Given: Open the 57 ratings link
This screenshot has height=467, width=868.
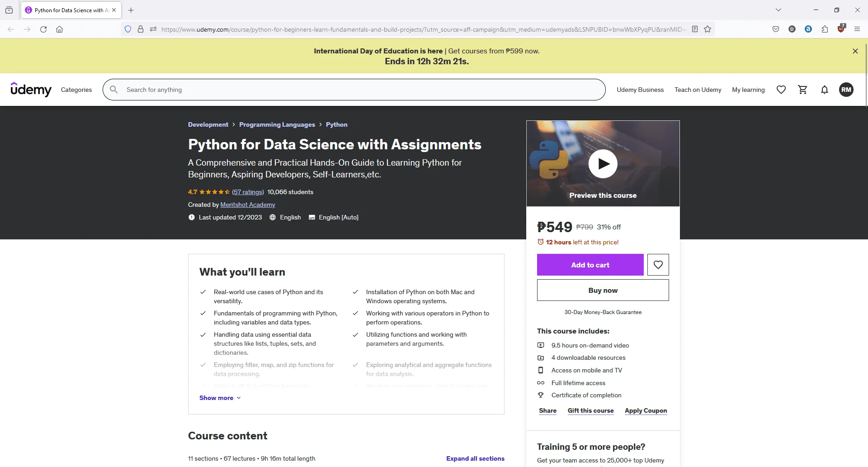Looking at the screenshot, I should [248, 192].
